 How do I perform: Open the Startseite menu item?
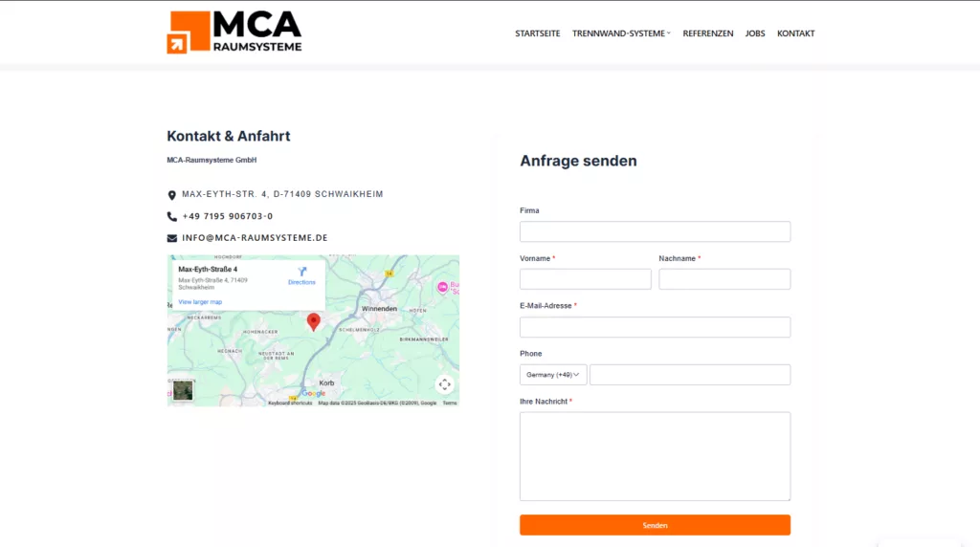(x=538, y=33)
